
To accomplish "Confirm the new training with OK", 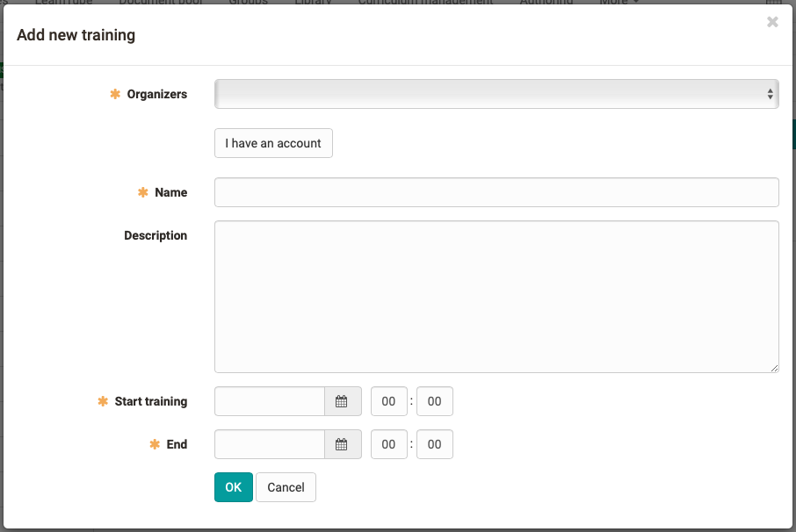I will click(x=233, y=487).
